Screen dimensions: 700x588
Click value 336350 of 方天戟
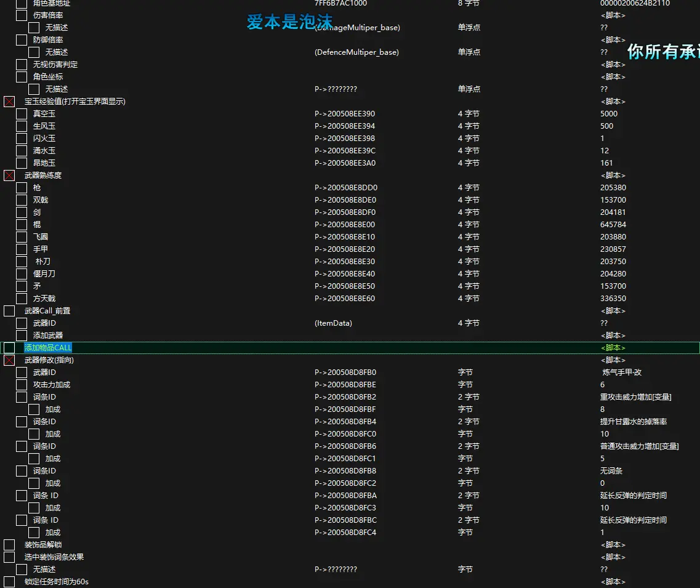click(x=613, y=298)
